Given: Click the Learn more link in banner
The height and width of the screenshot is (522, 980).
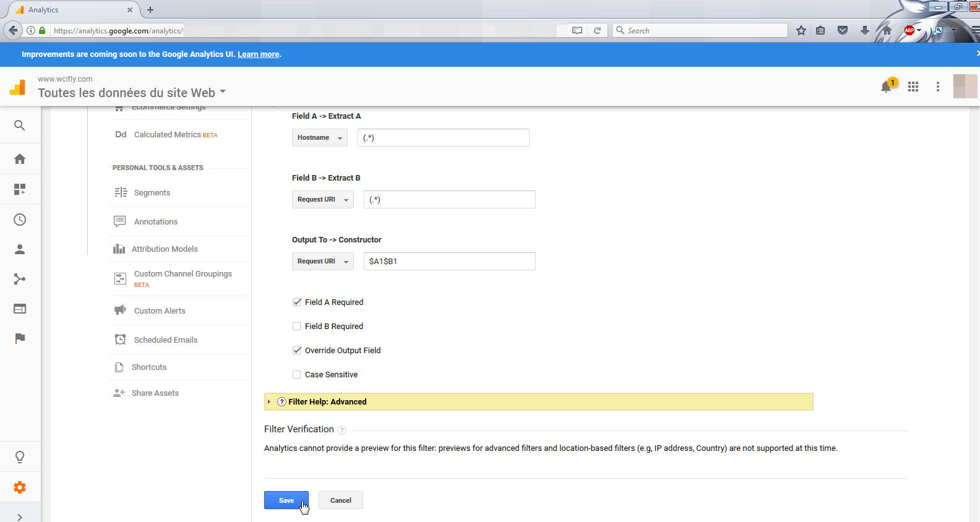Looking at the screenshot, I should [258, 54].
